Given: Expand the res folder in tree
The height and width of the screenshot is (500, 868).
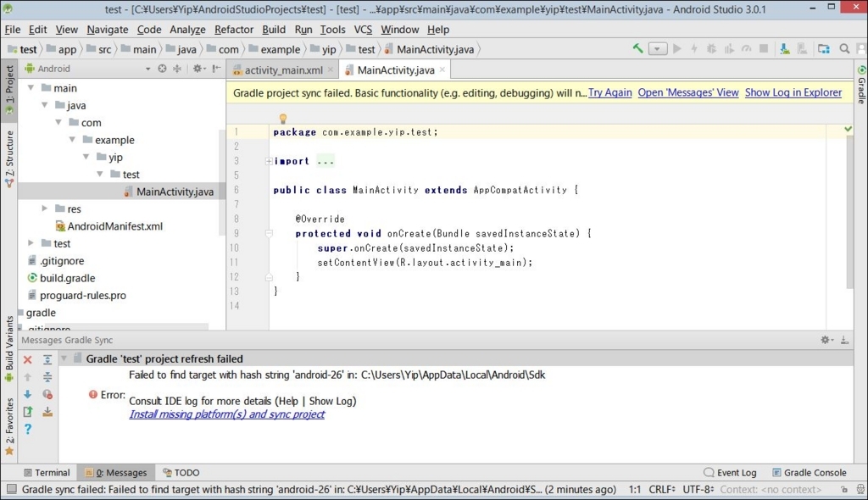Looking at the screenshot, I should tap(45, 208).
